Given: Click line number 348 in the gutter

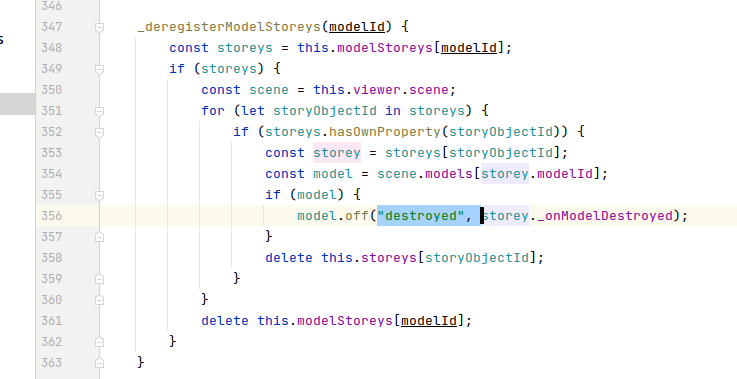Looking at the screenshot, I should coord(51,48).
